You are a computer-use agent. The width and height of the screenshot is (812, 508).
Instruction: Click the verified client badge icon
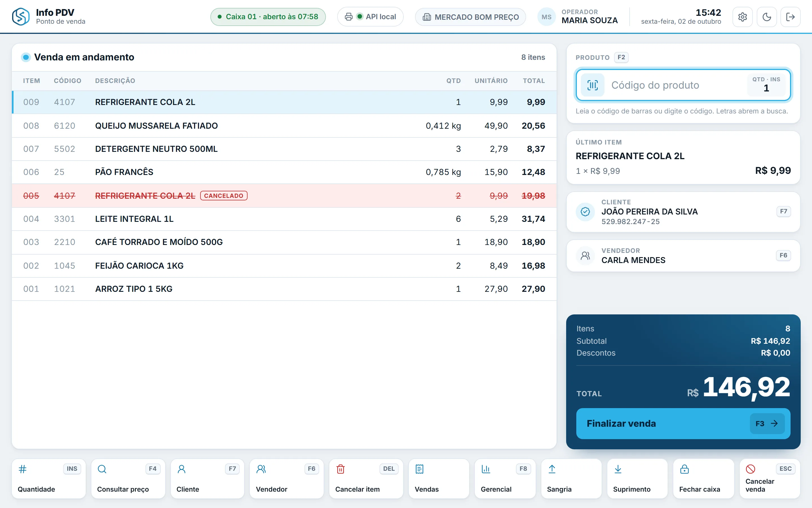(585, 212)
